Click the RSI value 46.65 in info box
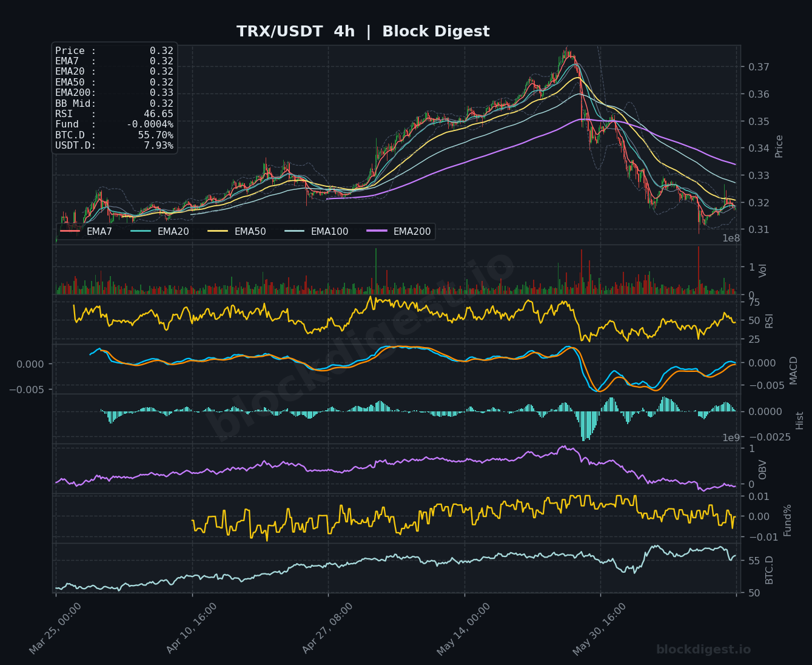 [158, 114]
